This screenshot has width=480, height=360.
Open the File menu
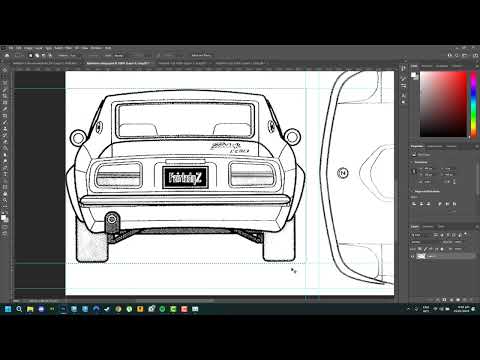pos(11,48)
